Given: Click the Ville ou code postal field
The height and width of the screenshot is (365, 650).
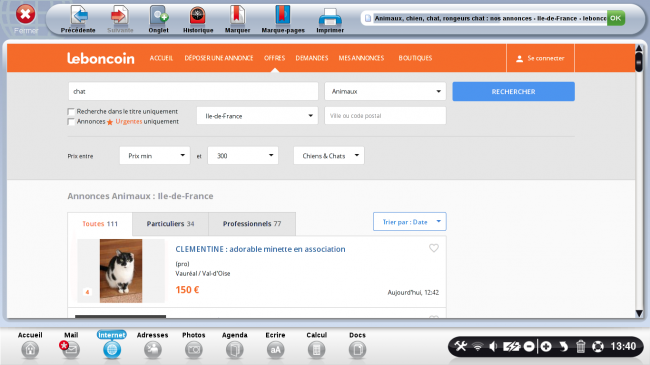Looking at the screenshot, I should (x=385, y=116).
